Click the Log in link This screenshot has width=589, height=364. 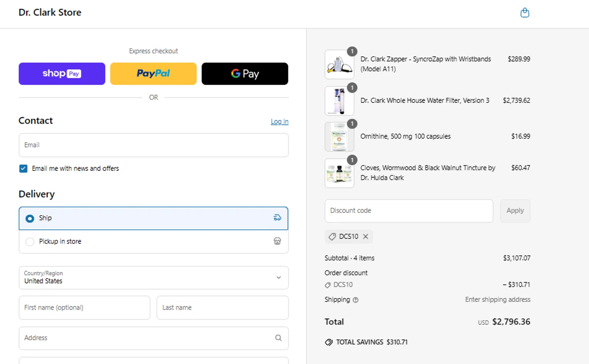coord(280,122)
